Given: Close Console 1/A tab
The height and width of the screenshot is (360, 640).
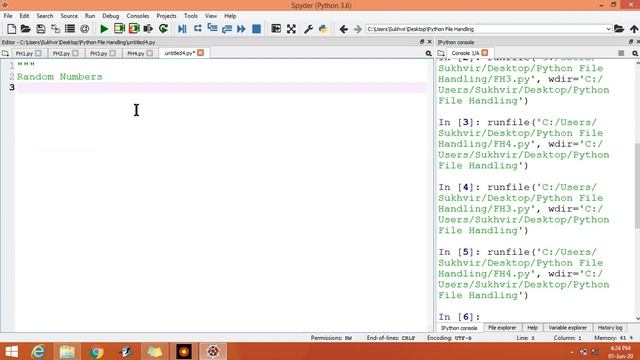Looking at the screenshot, I should [484, 53].
